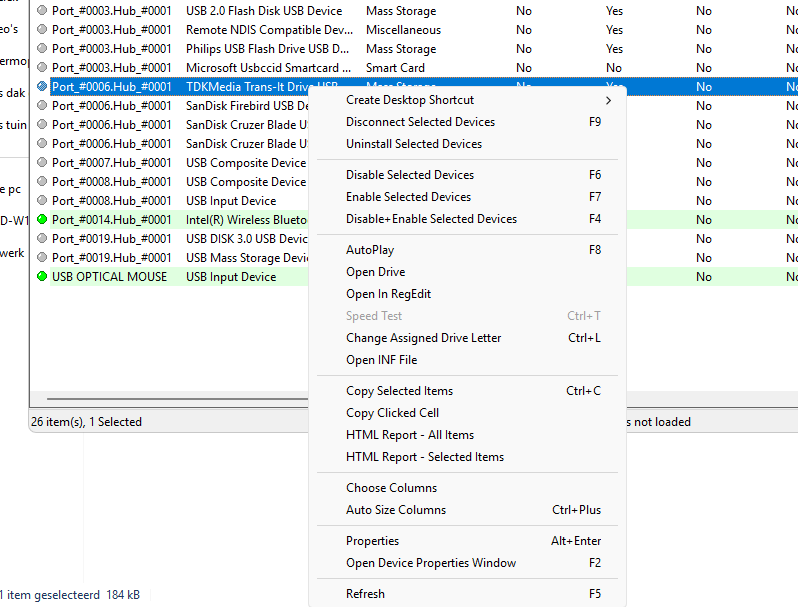This screenshot has width=798, height=607.
Task: Click the gray icon beside Remote NDIS Compatible Device
Action: click(x=42, y=30)
